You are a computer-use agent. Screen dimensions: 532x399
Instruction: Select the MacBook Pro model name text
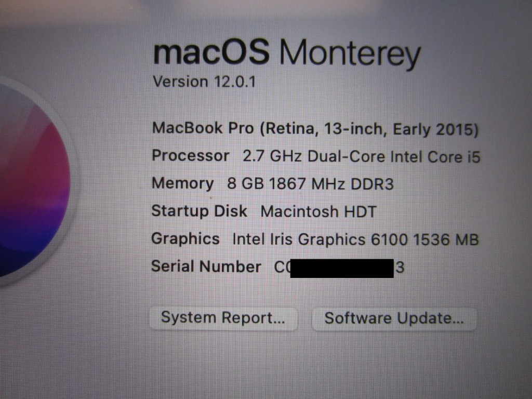[203, 128]
